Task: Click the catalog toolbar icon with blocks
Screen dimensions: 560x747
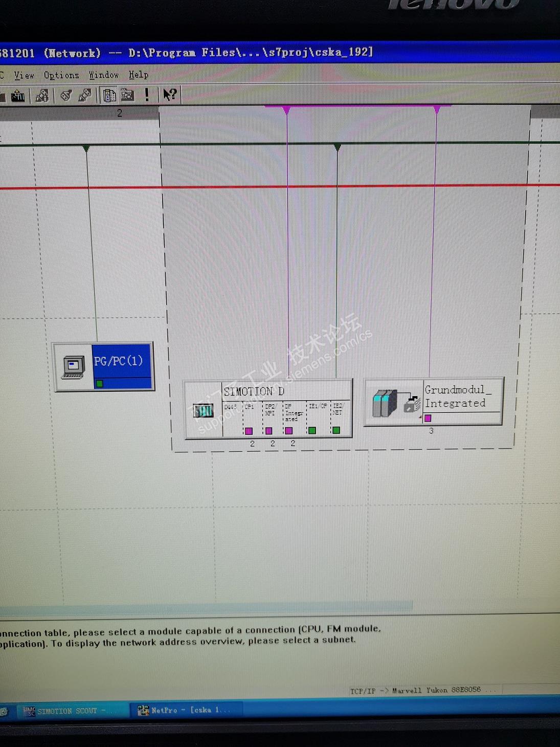Action: pyautogui.click(x=42, y=95)
